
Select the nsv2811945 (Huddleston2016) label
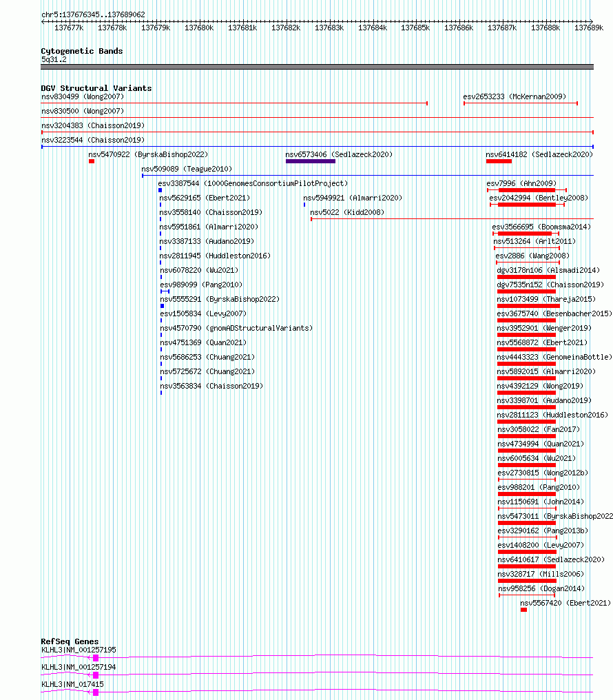pos(215,256)
